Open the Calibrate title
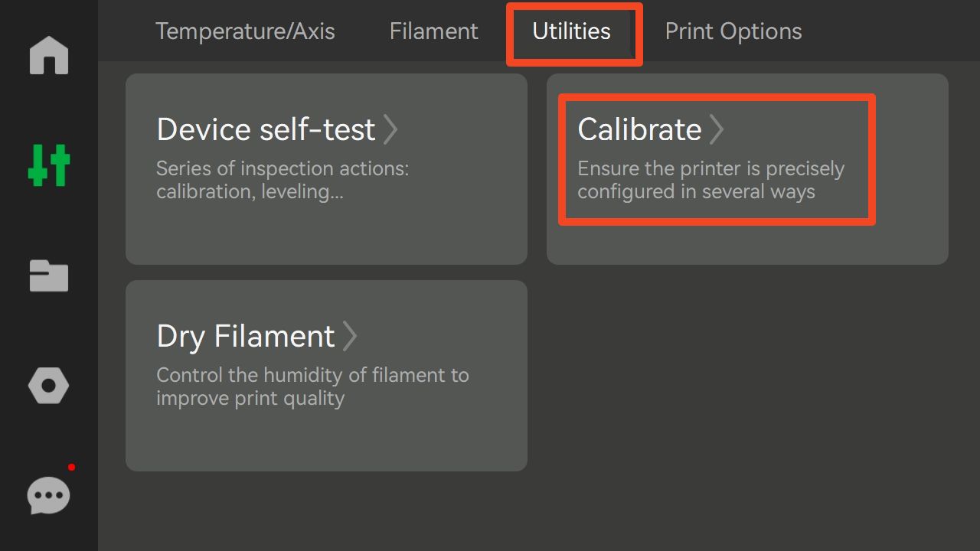The image size is (980, 551). [x=639, y=129]
